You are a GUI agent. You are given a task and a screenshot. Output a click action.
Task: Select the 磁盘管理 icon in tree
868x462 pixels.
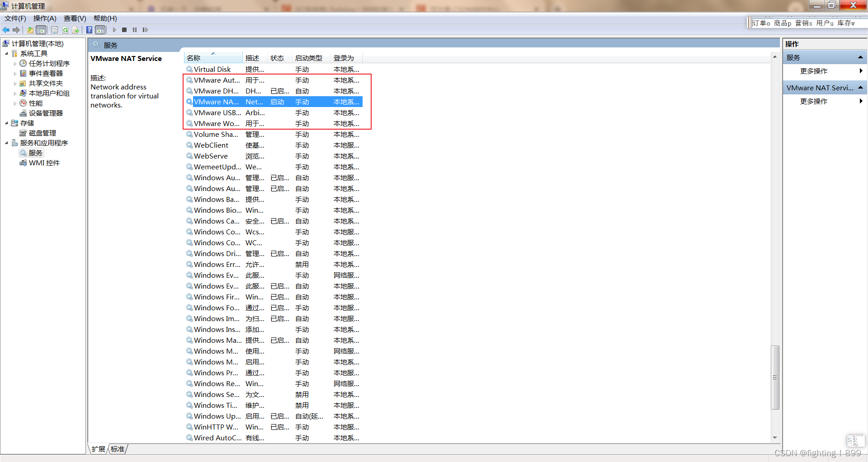point(23,133)
